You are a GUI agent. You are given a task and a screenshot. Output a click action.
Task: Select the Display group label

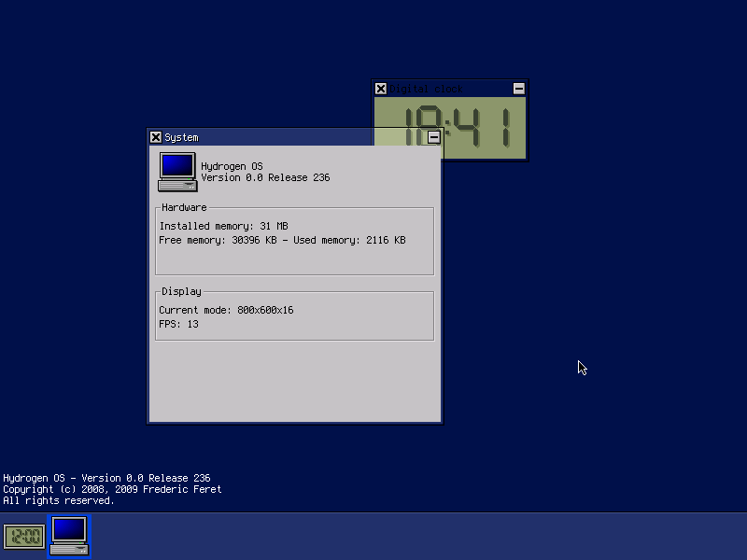click(x=181, y=291)
